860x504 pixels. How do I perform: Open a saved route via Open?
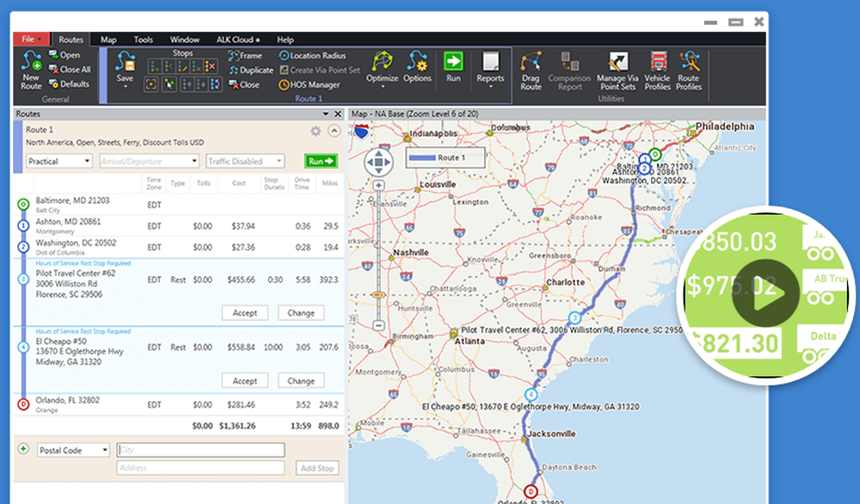tap(64, 55)
